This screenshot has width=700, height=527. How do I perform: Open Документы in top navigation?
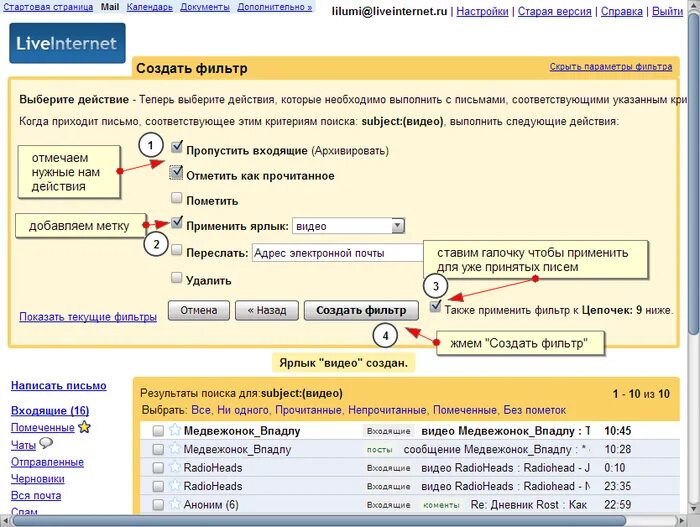(x=205, y=7)
